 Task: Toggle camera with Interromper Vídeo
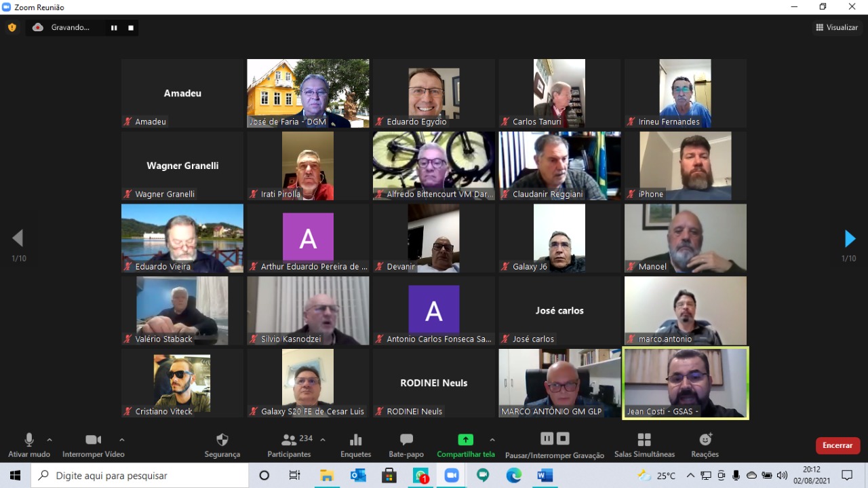pyautogui.click(x=93, y=440)
